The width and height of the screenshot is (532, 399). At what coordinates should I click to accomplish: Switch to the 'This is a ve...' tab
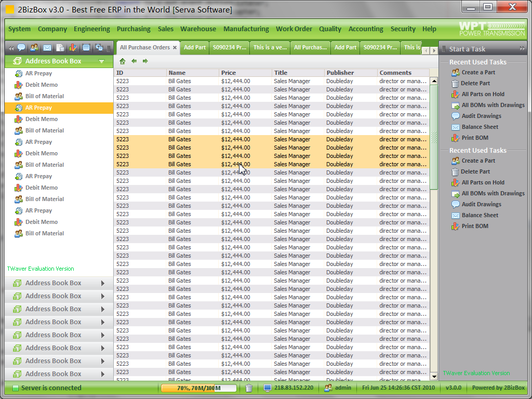pos(270,47)
